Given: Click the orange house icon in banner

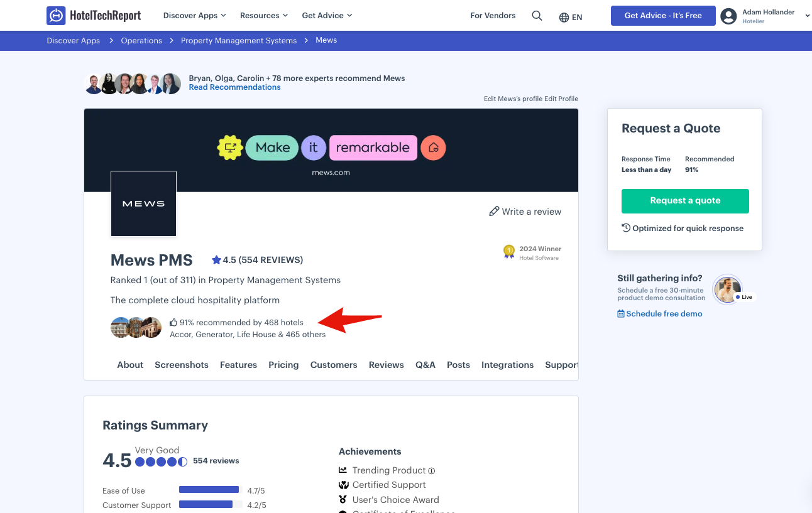Looking at the screenshot, I should pyautogui.click(x=433, y=148).
